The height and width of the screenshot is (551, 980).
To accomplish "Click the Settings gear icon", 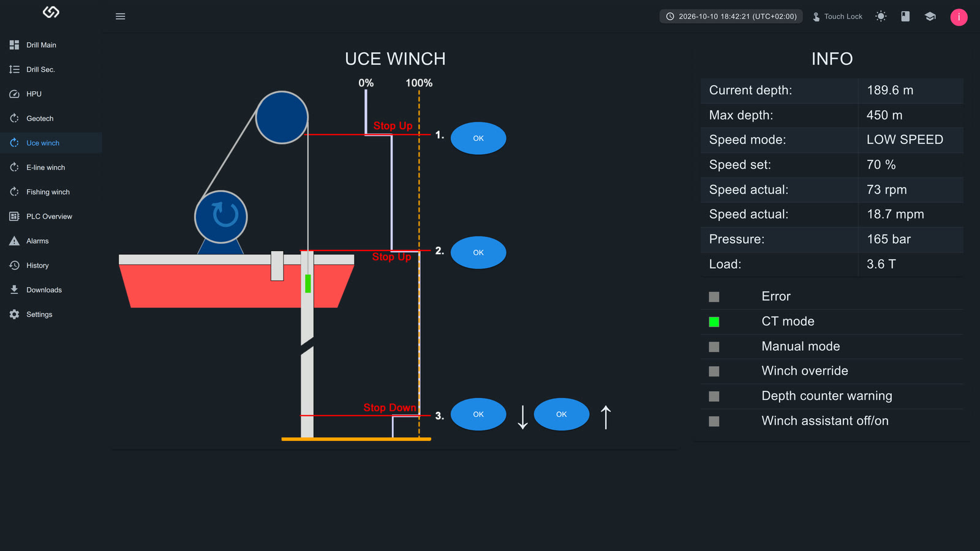I will click(x=14, y=314).
